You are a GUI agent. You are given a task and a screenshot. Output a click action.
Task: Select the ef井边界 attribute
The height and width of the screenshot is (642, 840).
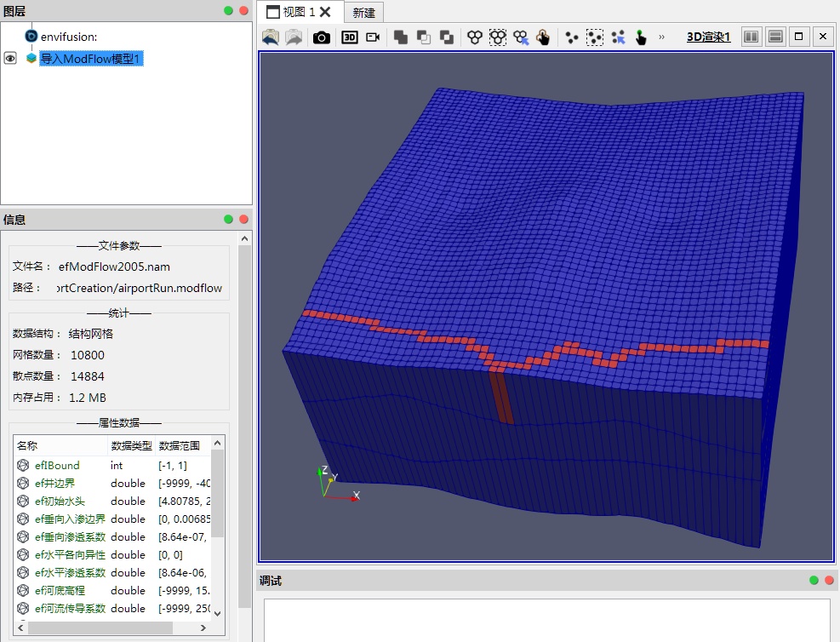(x=54, y=484)
